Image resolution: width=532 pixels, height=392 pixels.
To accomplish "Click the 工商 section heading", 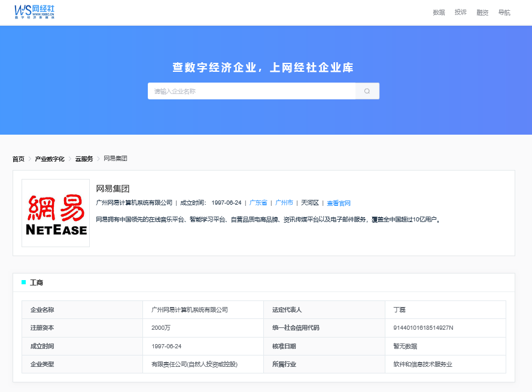I will (37, 282).
